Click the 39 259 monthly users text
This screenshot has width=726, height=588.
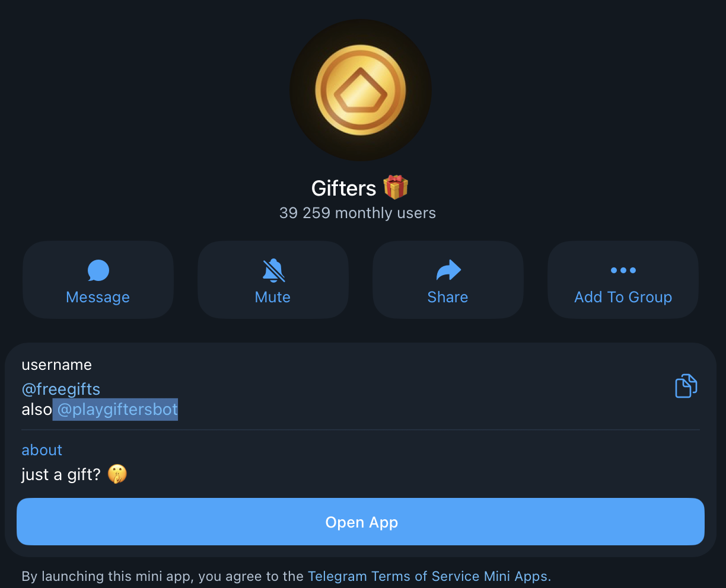click(358, 213)
